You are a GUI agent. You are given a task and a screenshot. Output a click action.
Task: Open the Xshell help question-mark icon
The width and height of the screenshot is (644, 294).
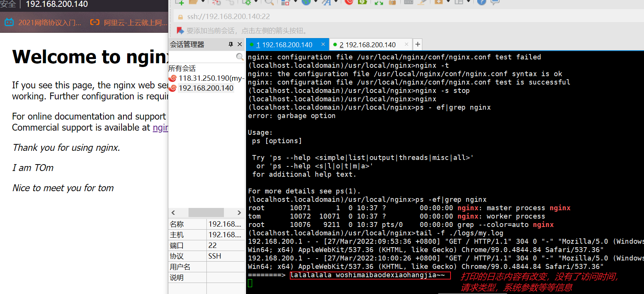click(482, 2)
